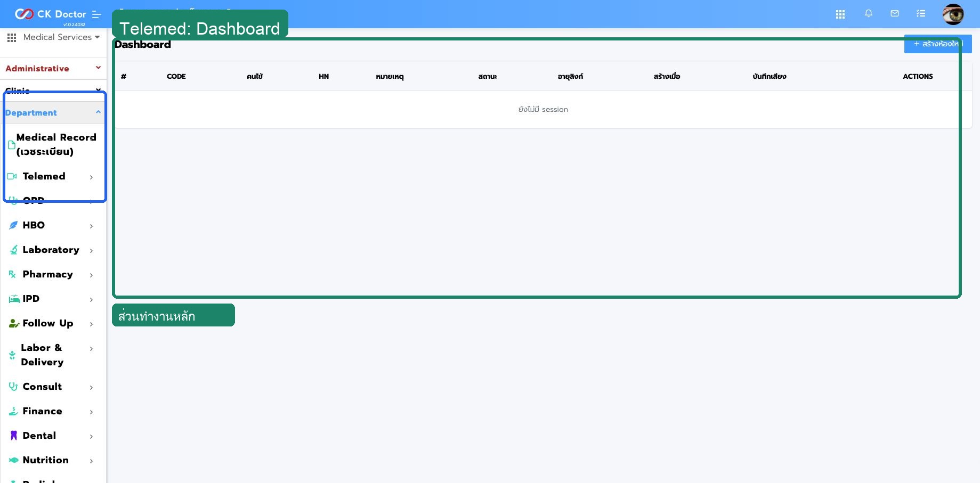Click the อายุลิงก์ column header
980x483 pixels.
[570, 77]
